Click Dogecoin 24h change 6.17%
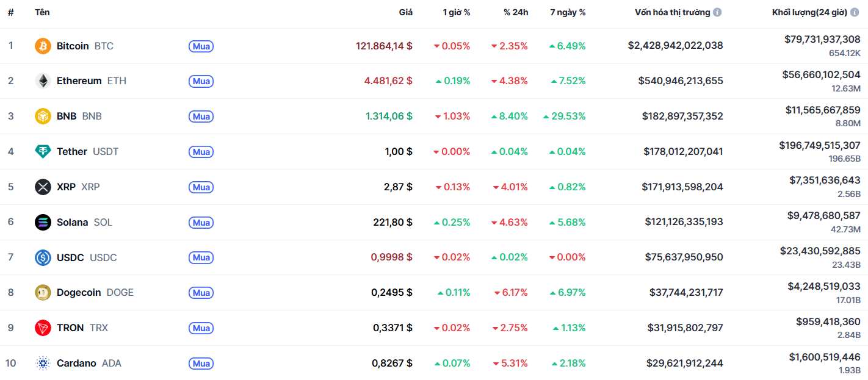 click(x=511, y=293)
